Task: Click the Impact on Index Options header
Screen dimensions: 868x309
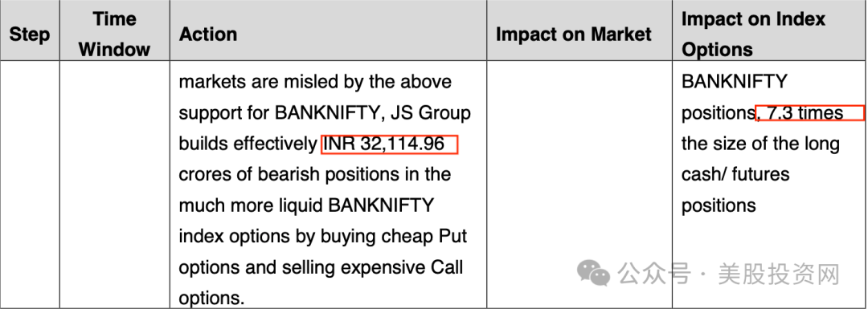Action: pos(753,35)
